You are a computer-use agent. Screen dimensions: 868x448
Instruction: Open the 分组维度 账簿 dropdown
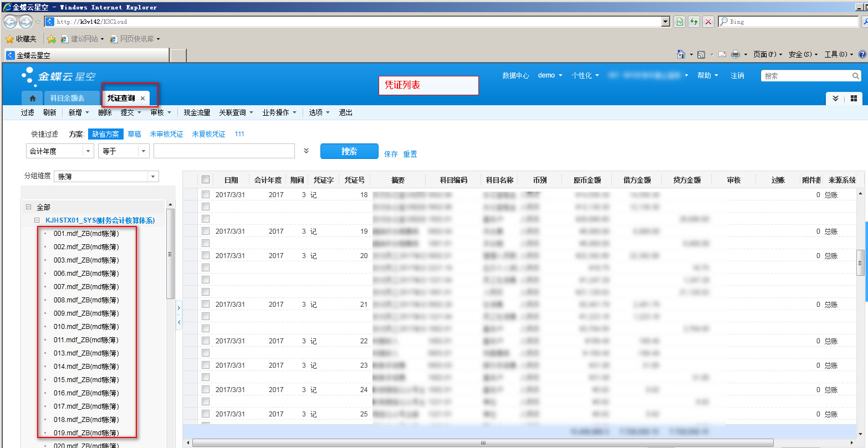152,177
